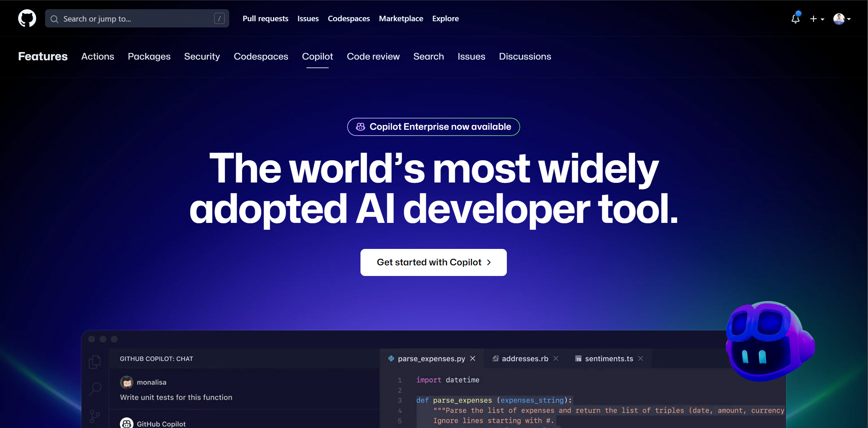Switch to the Code review features tab
This screenshot has height=428, width=868.
point(373,56)
